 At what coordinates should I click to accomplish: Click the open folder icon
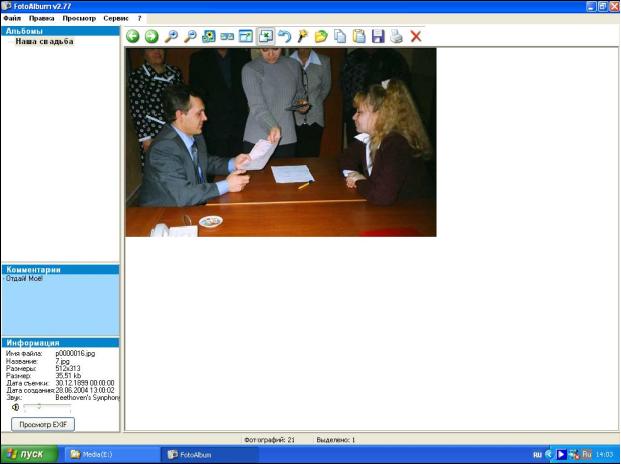[321, 36]
